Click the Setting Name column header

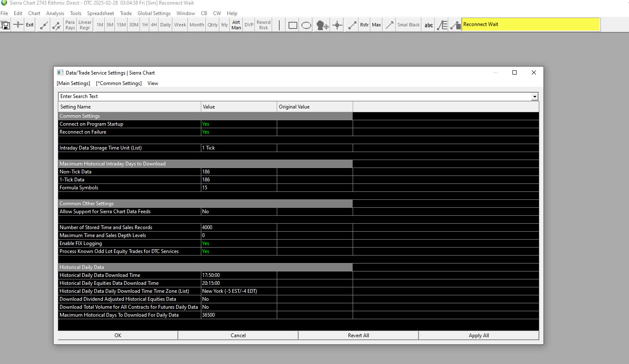(x=130, y=107)
